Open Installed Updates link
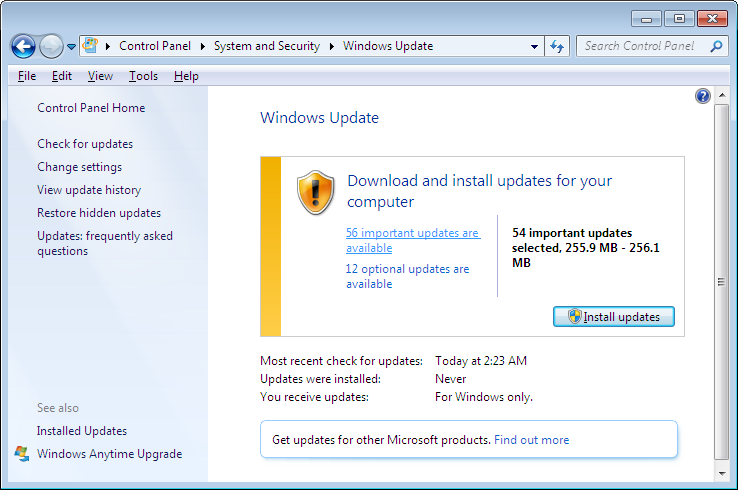 [82, 431]
